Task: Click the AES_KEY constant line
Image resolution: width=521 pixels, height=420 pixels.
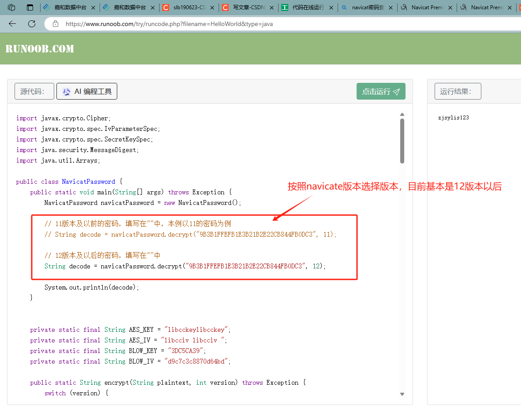Action: [x=130, y=330]
